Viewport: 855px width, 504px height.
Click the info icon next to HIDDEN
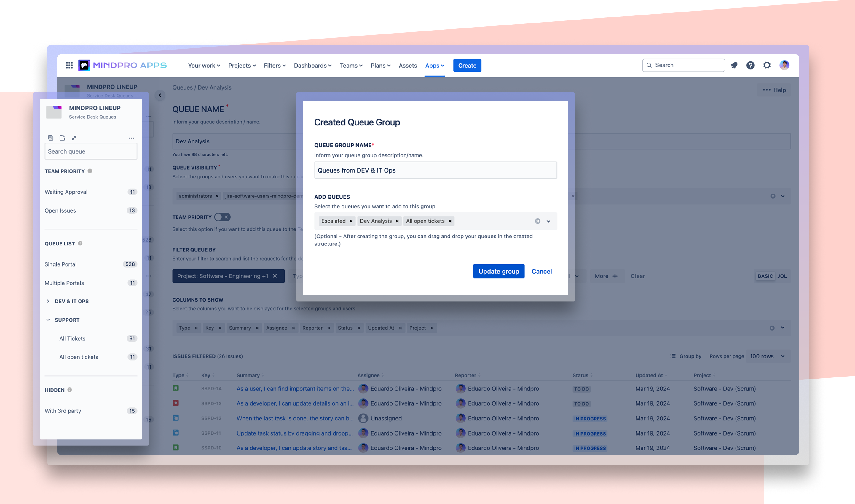click(x=70, y=390)
